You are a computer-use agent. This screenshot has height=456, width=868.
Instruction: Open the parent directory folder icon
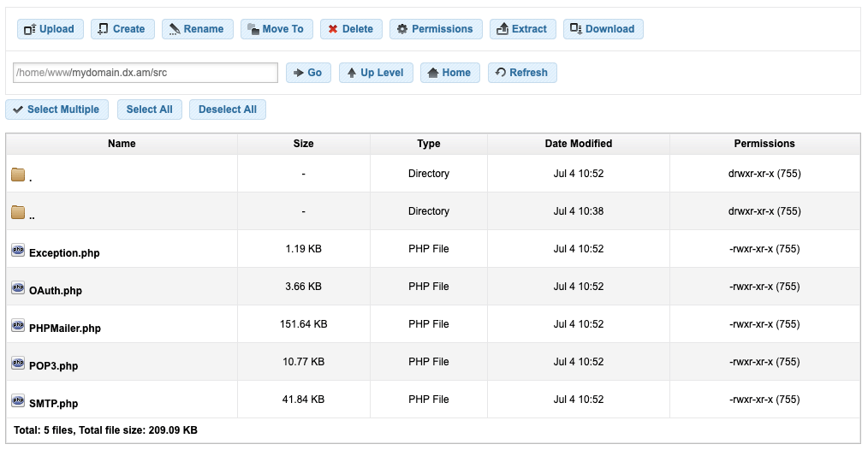[18, 212]
